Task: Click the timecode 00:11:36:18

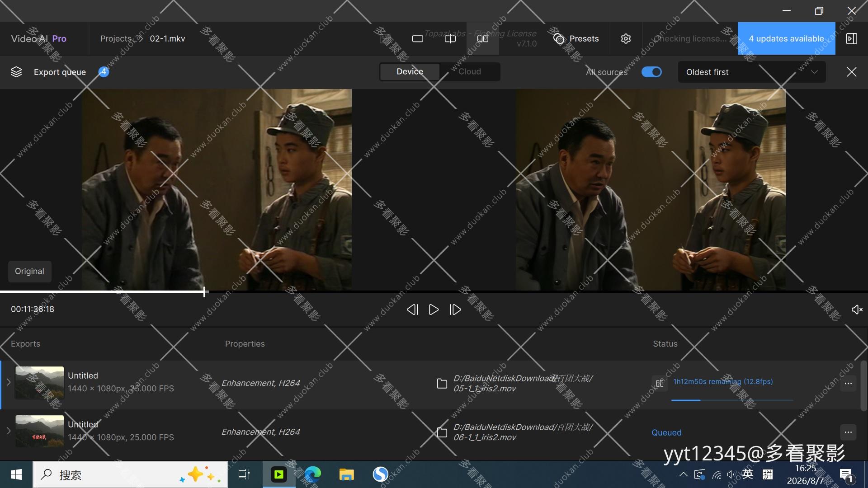Action: click(x=33, y=309)
